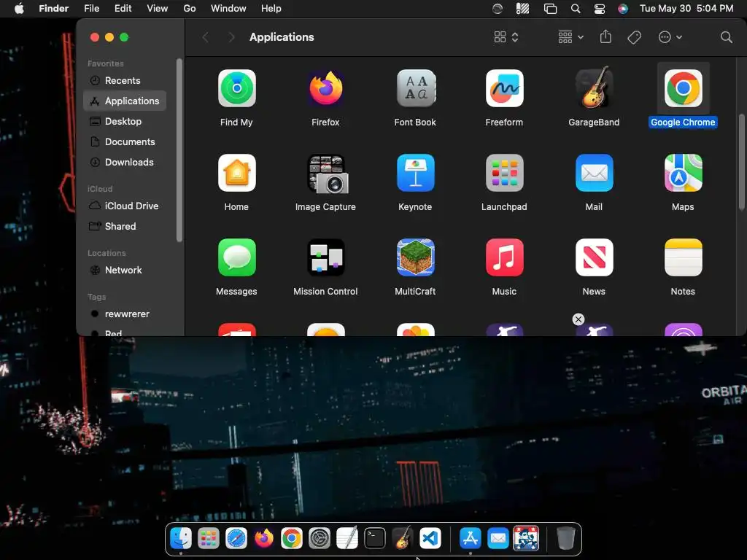Screen dimensions: 747x560
Task: Open the icon view switcher dropdown
Action: [506, 37]
